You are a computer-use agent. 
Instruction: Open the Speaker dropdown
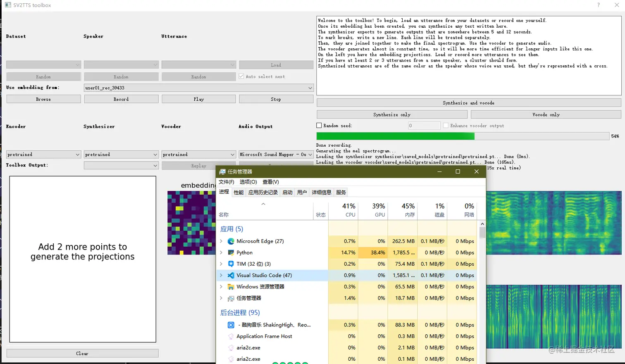click(121, 65)
